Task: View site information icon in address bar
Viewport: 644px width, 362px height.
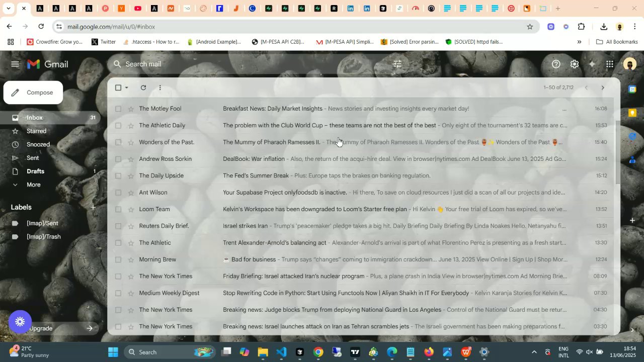Action: (59, 27)
